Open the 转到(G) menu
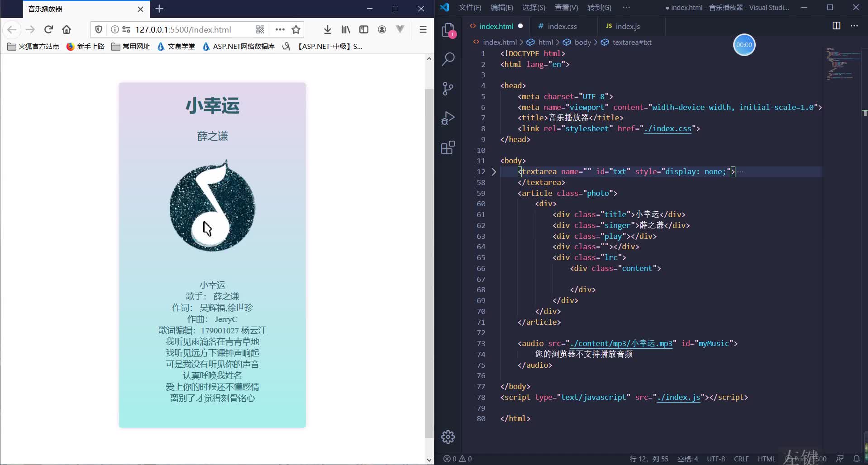 click(599, 7)
